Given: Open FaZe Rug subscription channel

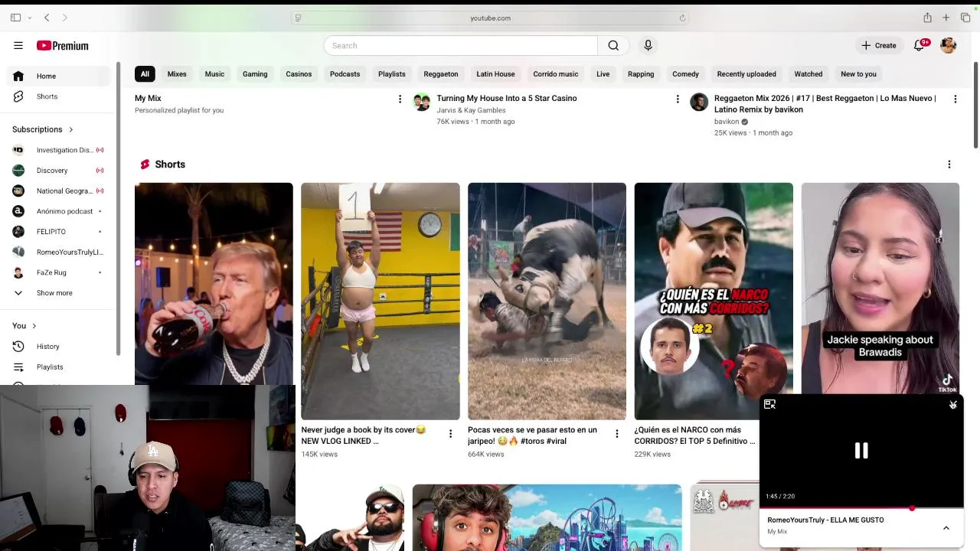Looking at the screenshot, I should (x=60, y=272).
